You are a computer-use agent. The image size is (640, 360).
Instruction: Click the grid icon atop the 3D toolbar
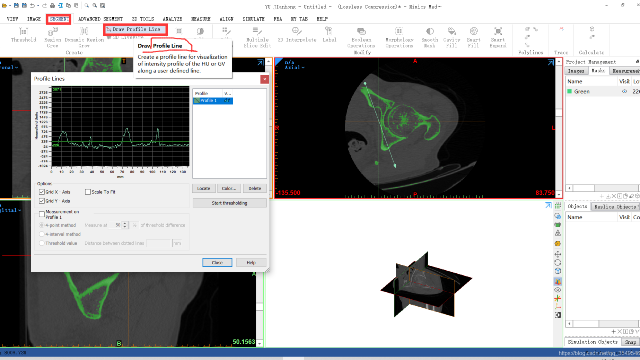(558, 206)
